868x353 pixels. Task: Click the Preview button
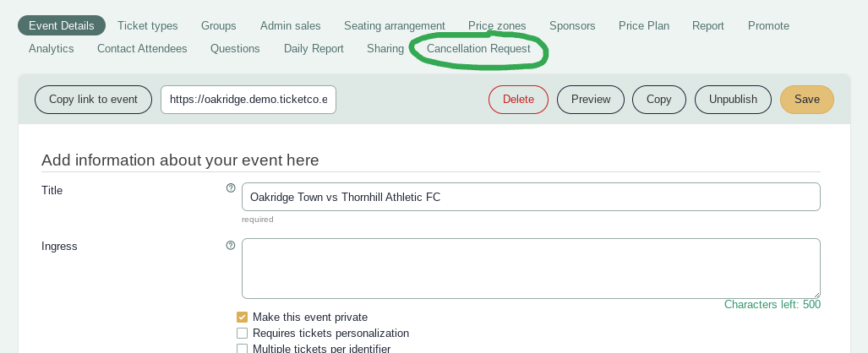(x=591, y=100)
